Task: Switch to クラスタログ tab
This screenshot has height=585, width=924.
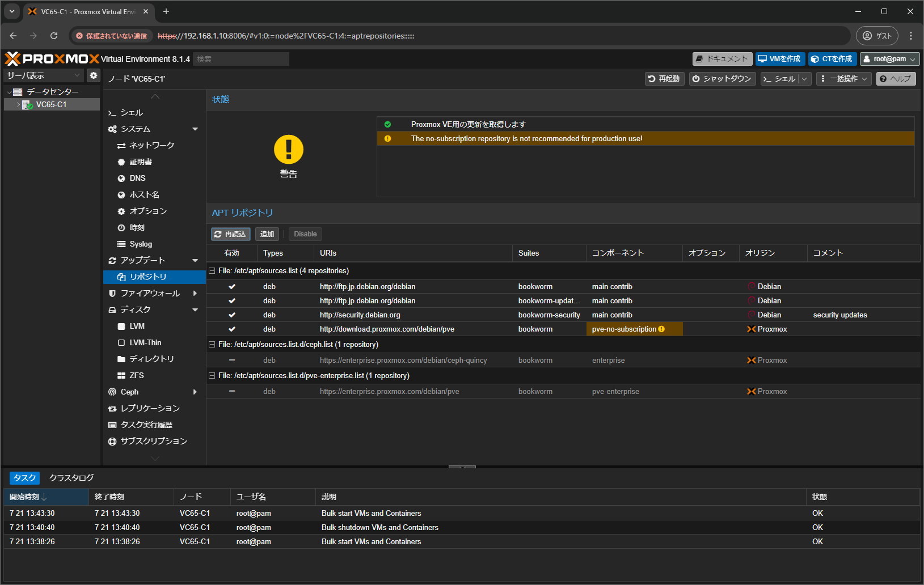Action: pos(71,478)
